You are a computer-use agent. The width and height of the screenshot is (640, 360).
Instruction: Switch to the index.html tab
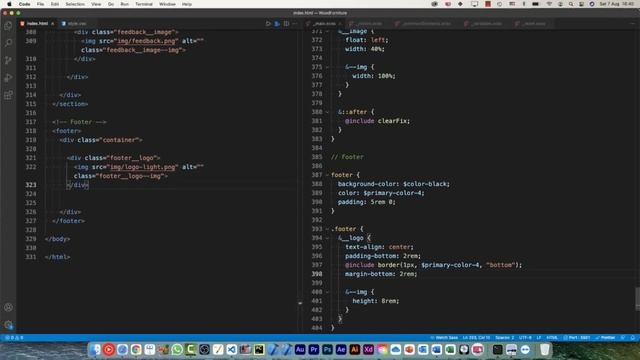[37, 24]
